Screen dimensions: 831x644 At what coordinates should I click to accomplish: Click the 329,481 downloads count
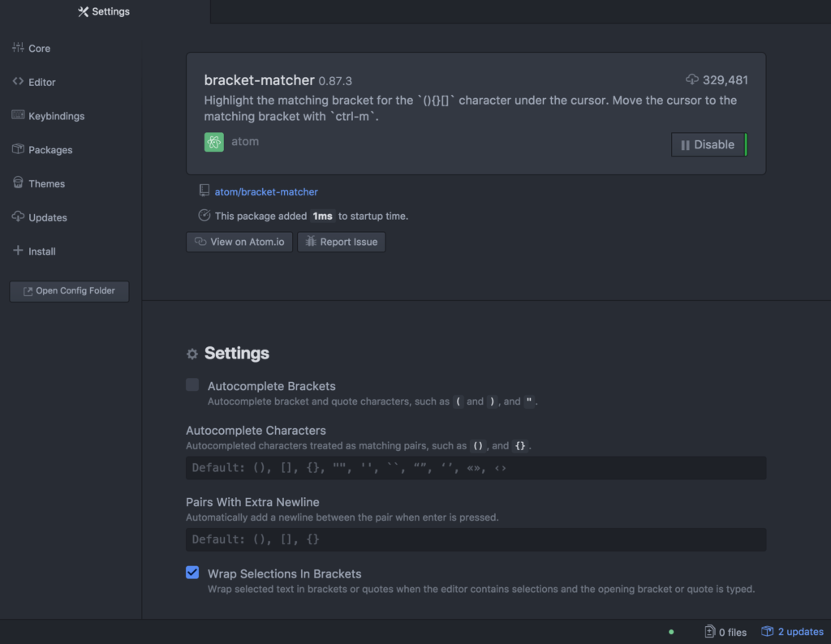(725, 80)
